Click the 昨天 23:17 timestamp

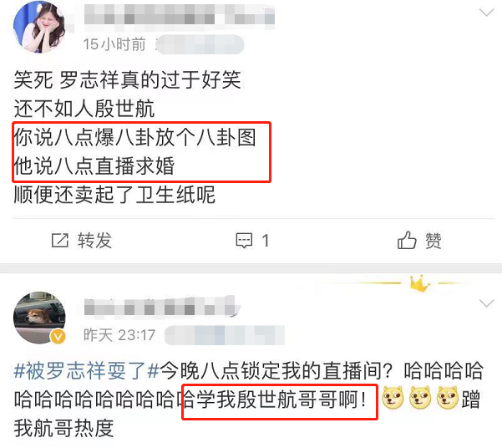119,335
